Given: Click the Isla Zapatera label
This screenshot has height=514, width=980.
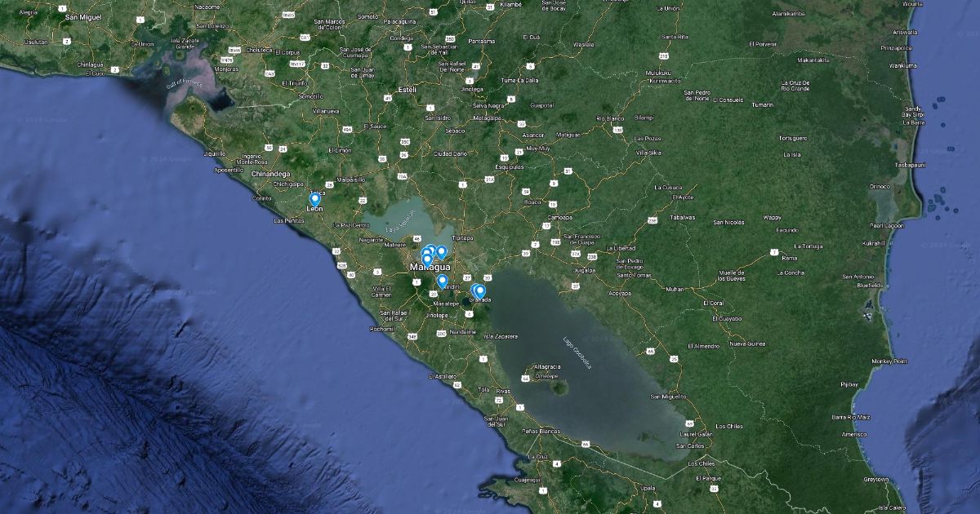Looking at the screenshot, I should point(501,336).
